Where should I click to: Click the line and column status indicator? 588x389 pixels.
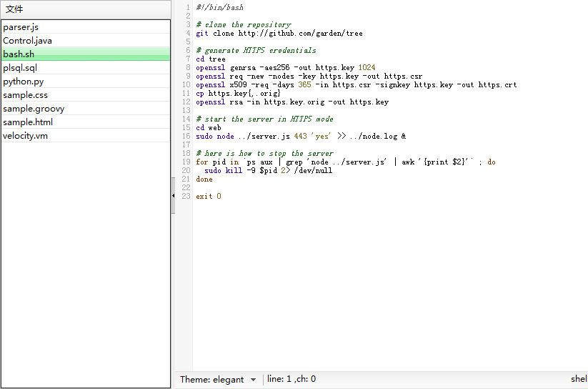[291, 380]
